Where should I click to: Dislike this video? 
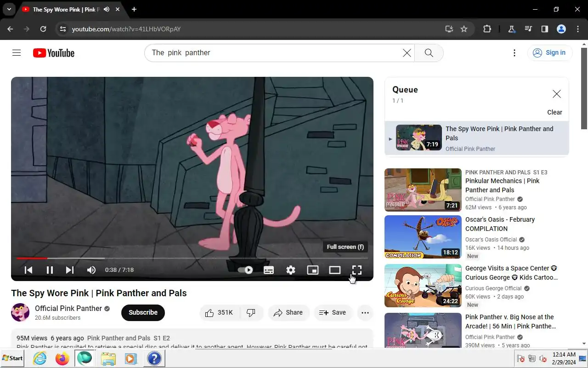251,313
